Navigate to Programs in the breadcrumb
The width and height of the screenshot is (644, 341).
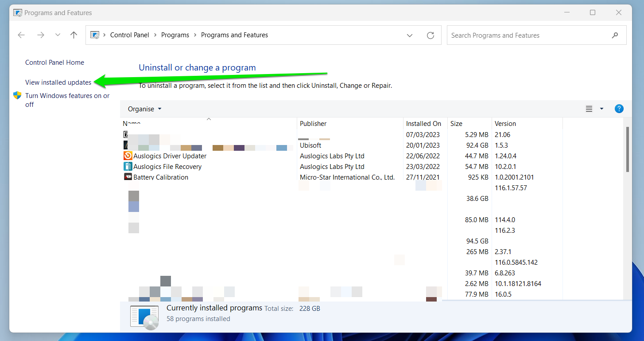175,35
